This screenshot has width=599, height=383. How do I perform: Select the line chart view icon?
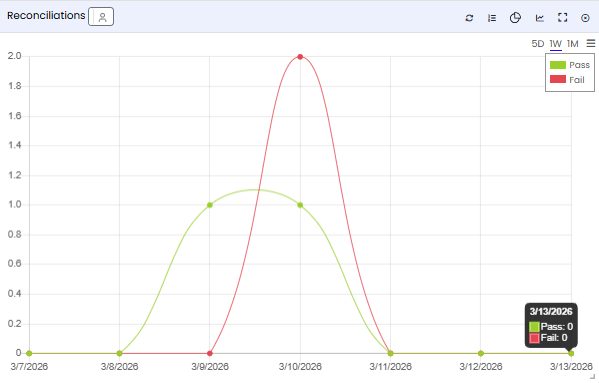539,18
